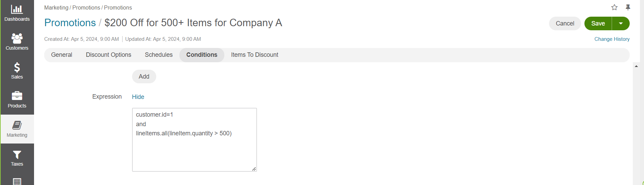
Task: Open the Products briefcase menu
Action: 17,100
